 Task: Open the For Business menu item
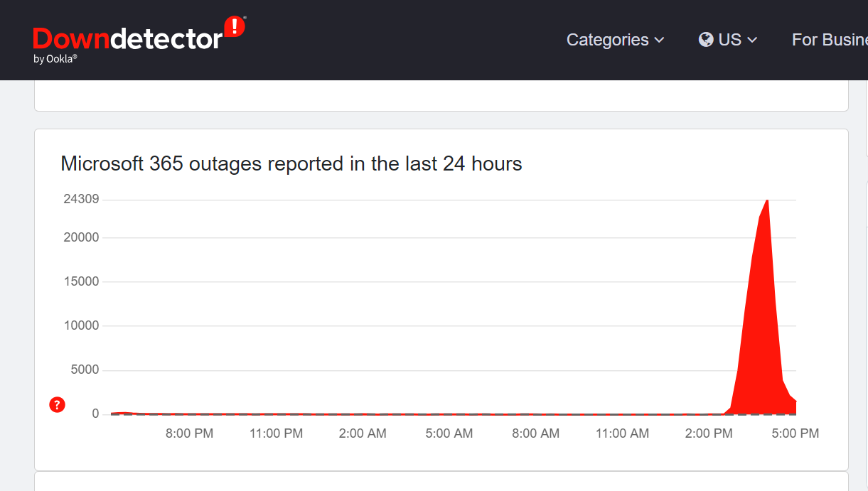[830, 40]
